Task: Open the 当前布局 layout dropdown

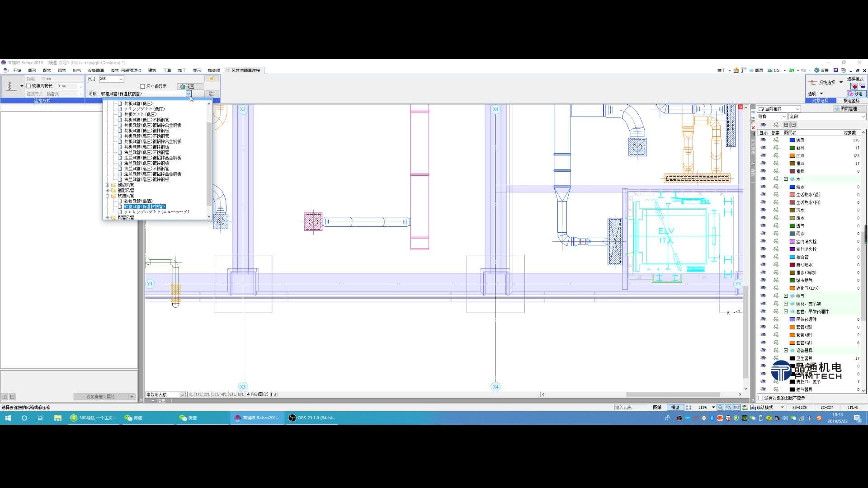Action: tap(797, 109)
